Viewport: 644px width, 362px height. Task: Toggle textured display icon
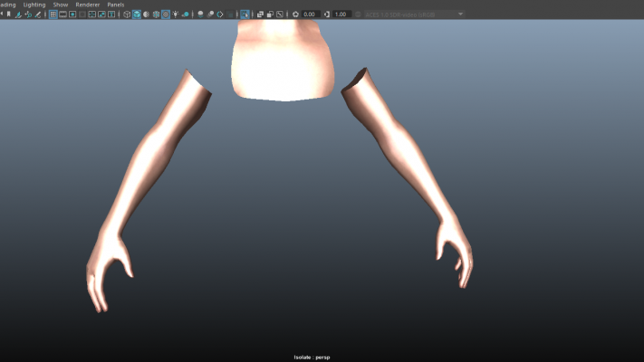[x=166, y=14]
